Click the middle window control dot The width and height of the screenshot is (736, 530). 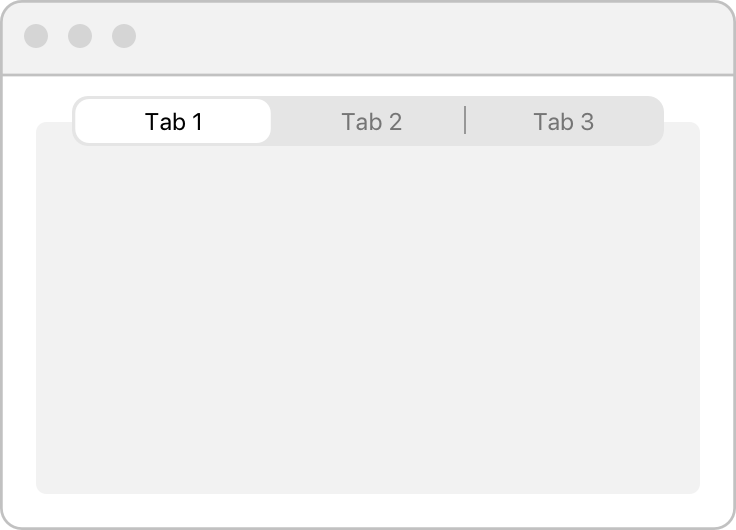tap(80, 37)
